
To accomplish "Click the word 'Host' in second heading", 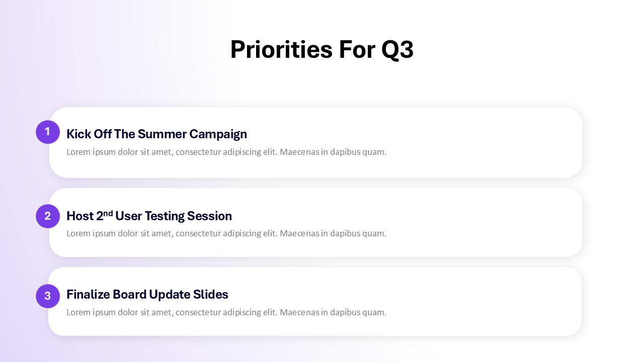I will [x=80, y=216].
